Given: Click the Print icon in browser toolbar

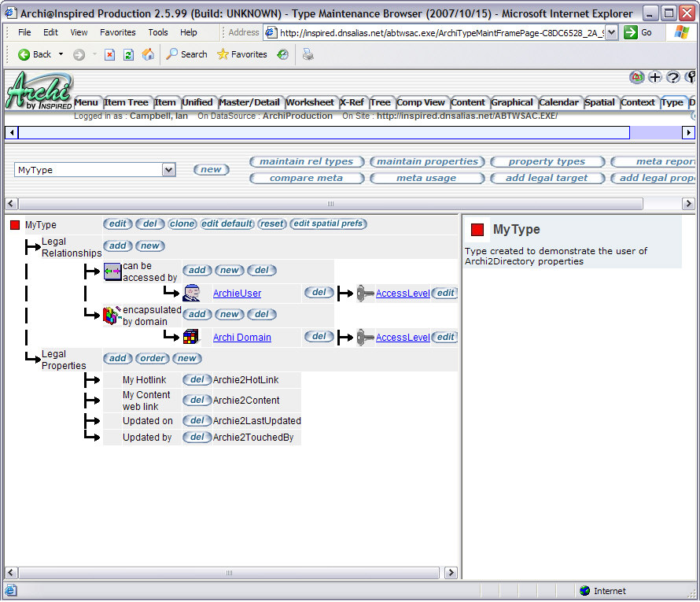Looking at the screenshot, I should pyautogui.click(x=308, y=54).
